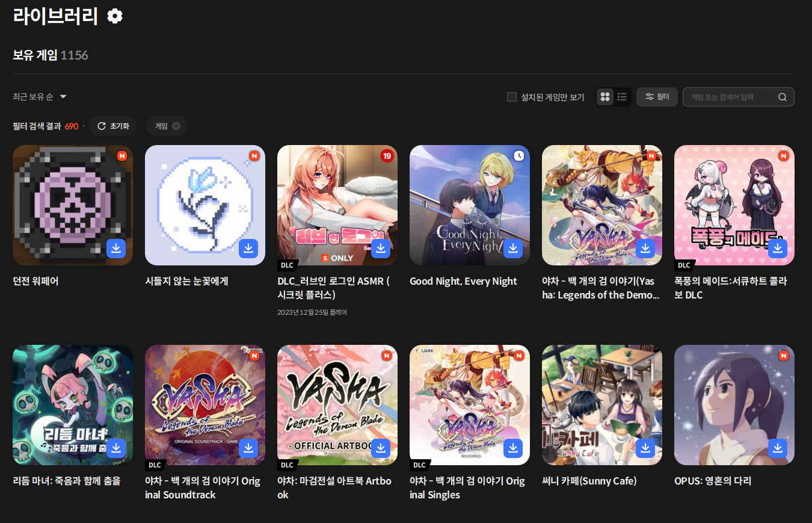
Task: Download 폭풍의 메이드 DLC via download icon
Action: click(778, 249)
